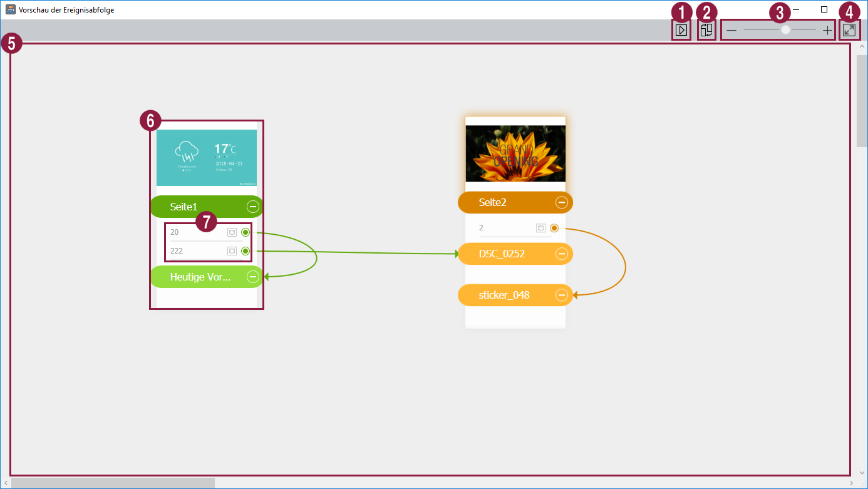Collapse the Heutige Vor... node

(x=252, y=277)
